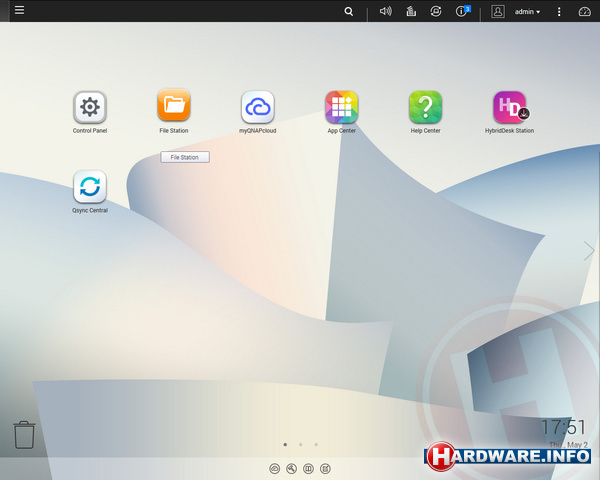Open the desktop trash bin
This screenshot has height=480, width=600.
coord(25,435)
